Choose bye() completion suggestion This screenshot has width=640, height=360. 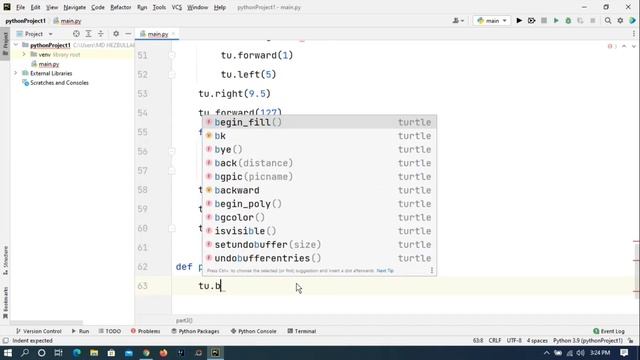[320, 149]
